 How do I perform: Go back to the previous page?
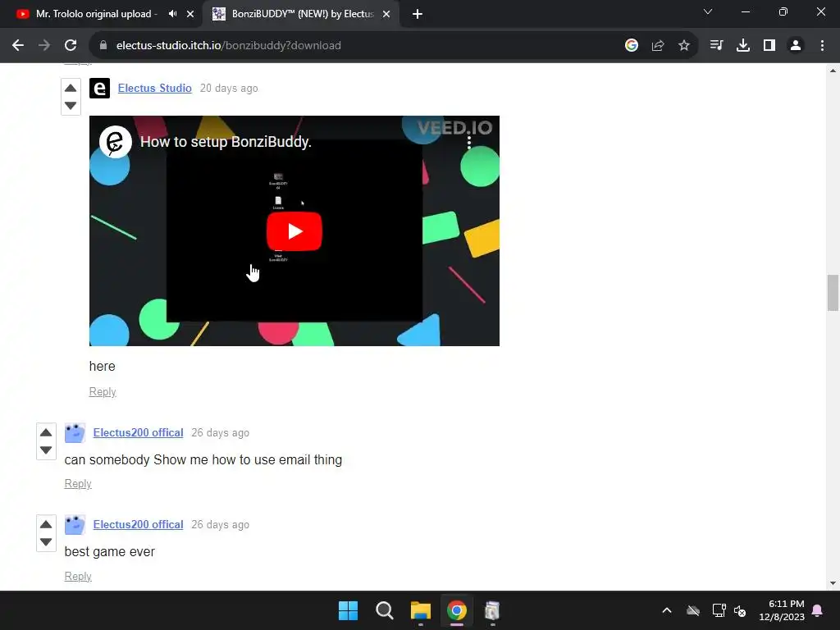pyautogui.click(x=18, y=46)
